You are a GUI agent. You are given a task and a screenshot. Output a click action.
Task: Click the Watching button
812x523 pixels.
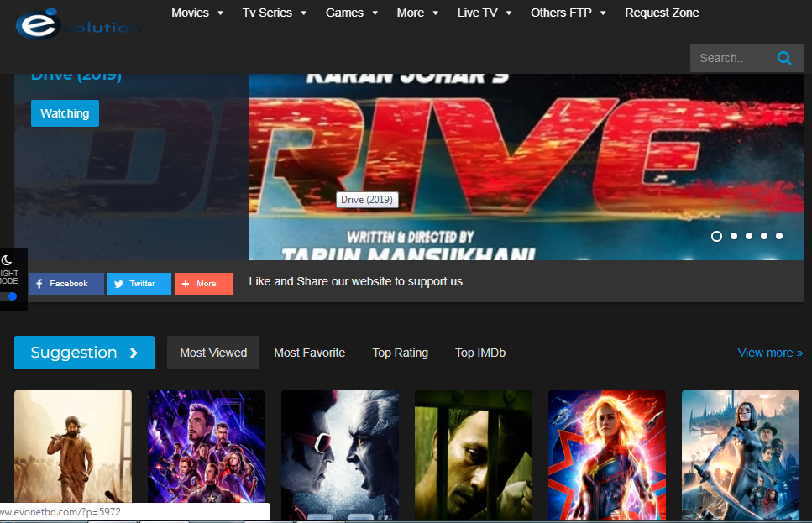[x=65, y=113]
